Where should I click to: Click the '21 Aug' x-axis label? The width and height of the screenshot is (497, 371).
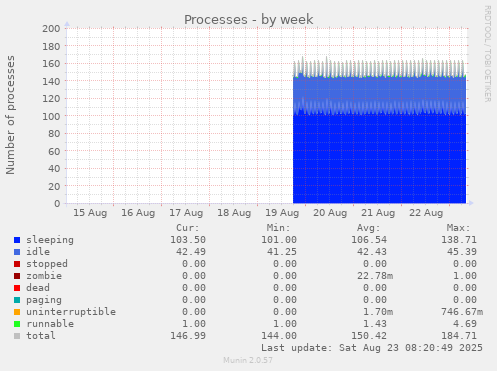coord(378,213)
